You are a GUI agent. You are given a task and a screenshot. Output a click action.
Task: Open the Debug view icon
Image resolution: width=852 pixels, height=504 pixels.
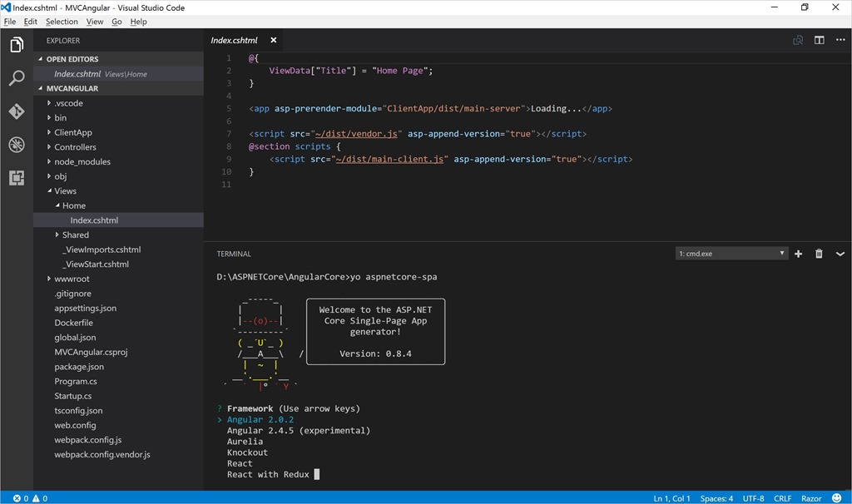click(x=17, y=145)
